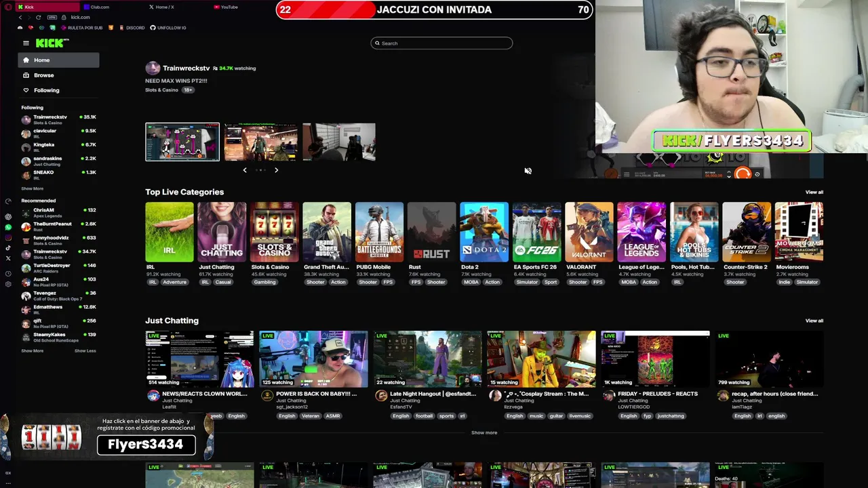Screen dimensions: 868x488
Task: Open Kingteka channel in Following list
Action: coord(60,146)
